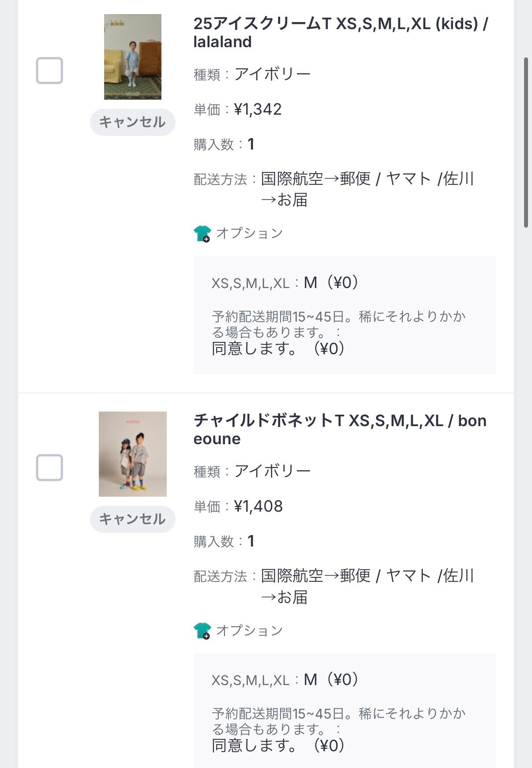
Task: Click the ¥1,408 unit price
Action: (x=258, y=506)
